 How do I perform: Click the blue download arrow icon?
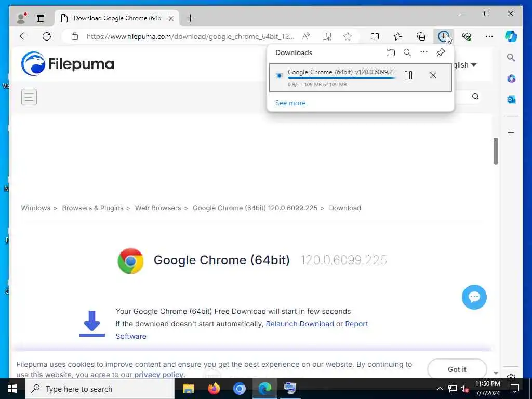92,323
